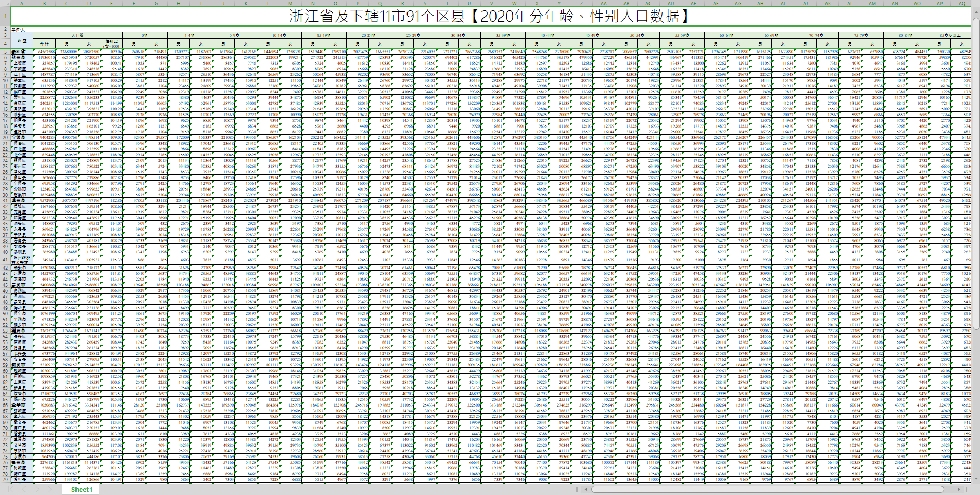Select the 70-74岁 age group header
This screenshot has height=495, width=980.
[x=816, y=35]
